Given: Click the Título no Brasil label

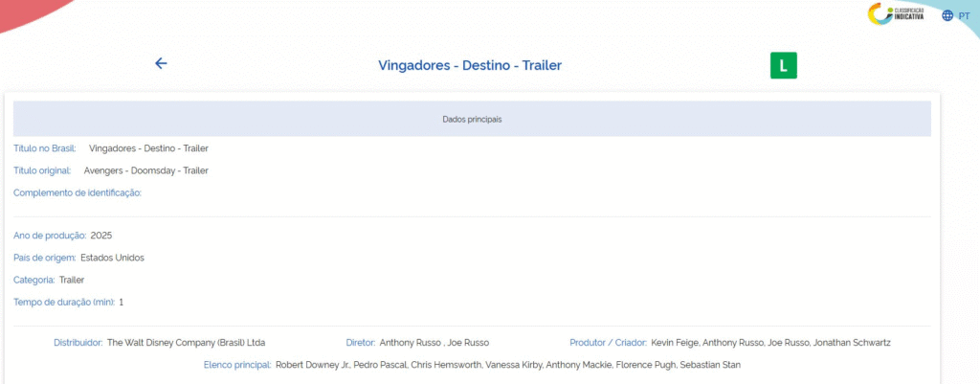Looking at the screenshot, I should (45, 148).
